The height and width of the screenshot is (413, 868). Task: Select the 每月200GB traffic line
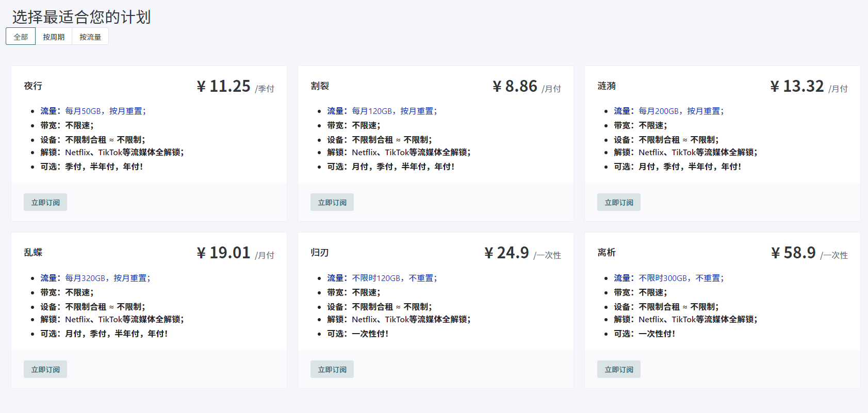coord(681,111)
